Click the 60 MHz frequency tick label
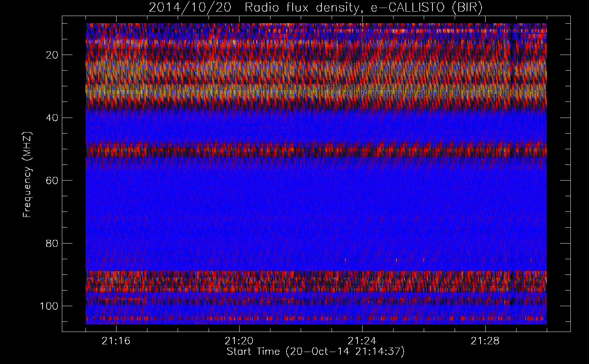The width and height of the screenshot is (589, 364). pyautogui.click(x=52, y=181)
